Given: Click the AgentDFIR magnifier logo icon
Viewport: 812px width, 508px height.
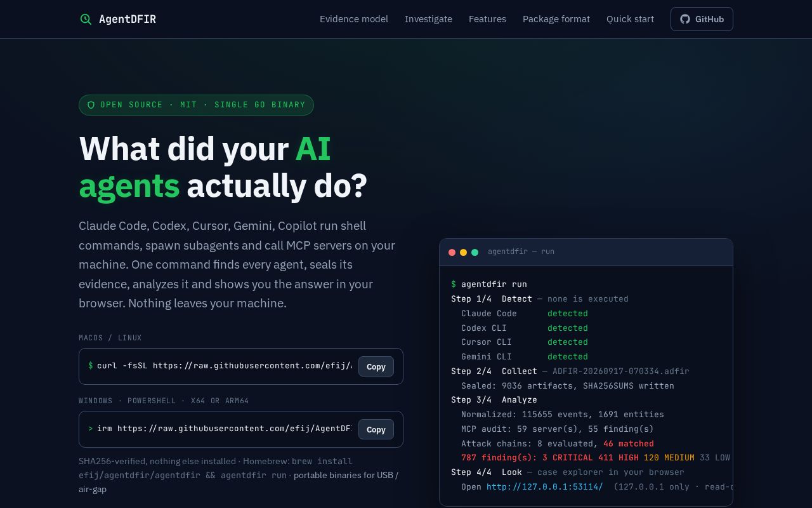Looking at the screenshot, I should [x=86, y=19].
